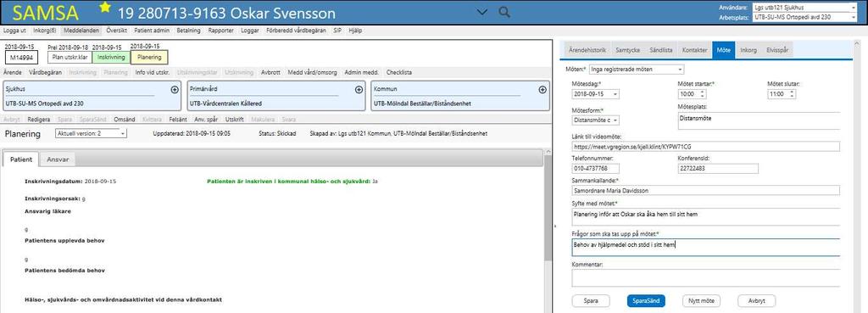The image size is (868, 313).
Task: Switch to the Samtycke tab
Action: coord(628,50)
